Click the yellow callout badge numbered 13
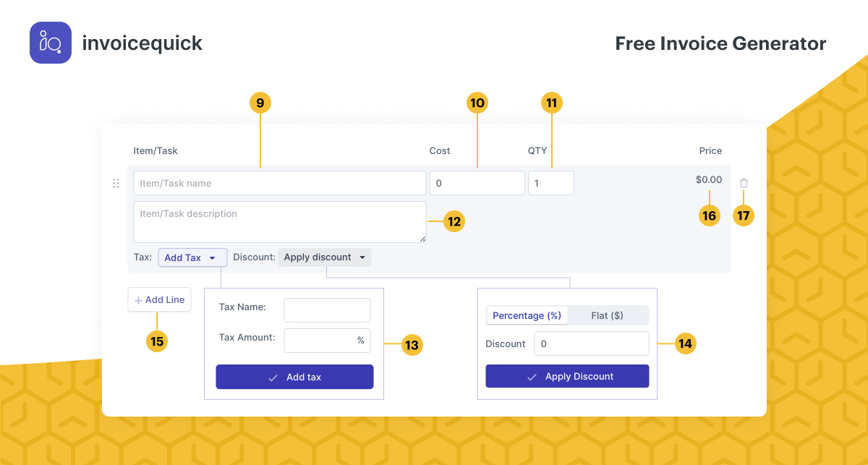The width and height of the screenshot is (868, 465). coord(412,345)
